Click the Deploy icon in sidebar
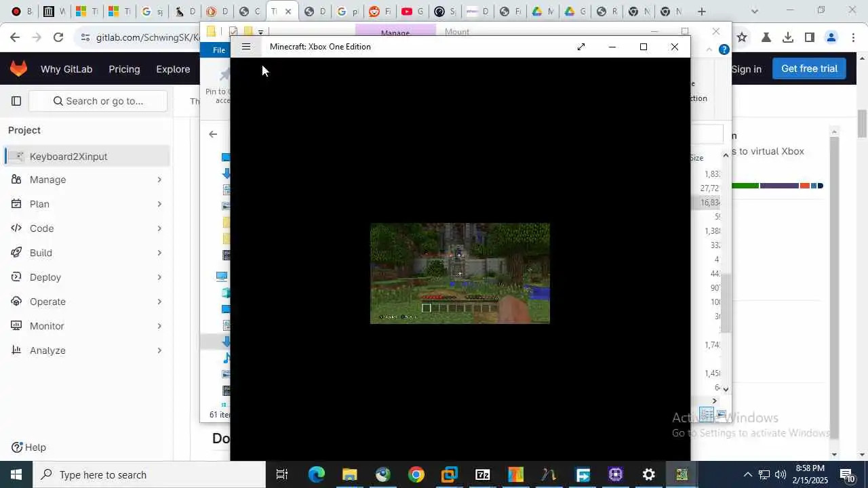The image size is (868, 488). point(16,277)
